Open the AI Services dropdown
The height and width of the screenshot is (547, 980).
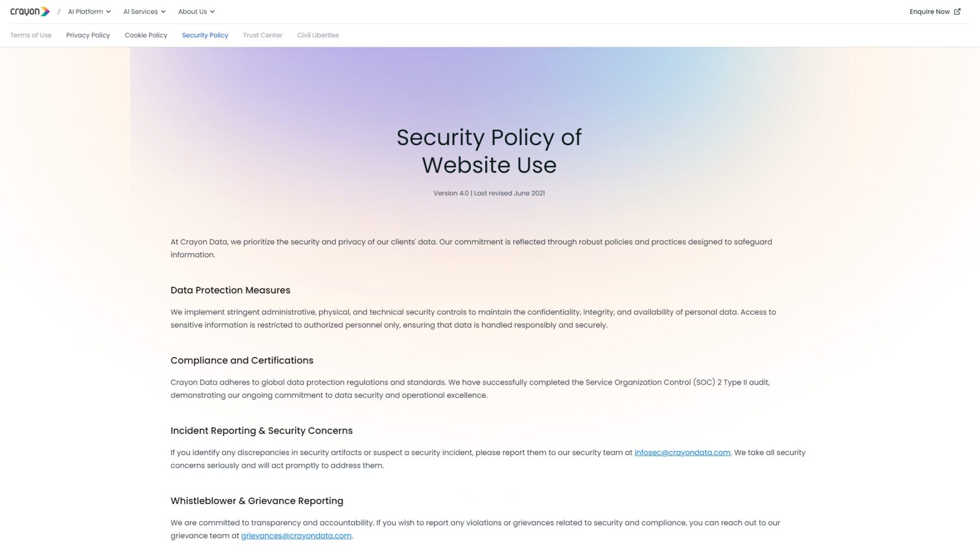coord(144,12)
